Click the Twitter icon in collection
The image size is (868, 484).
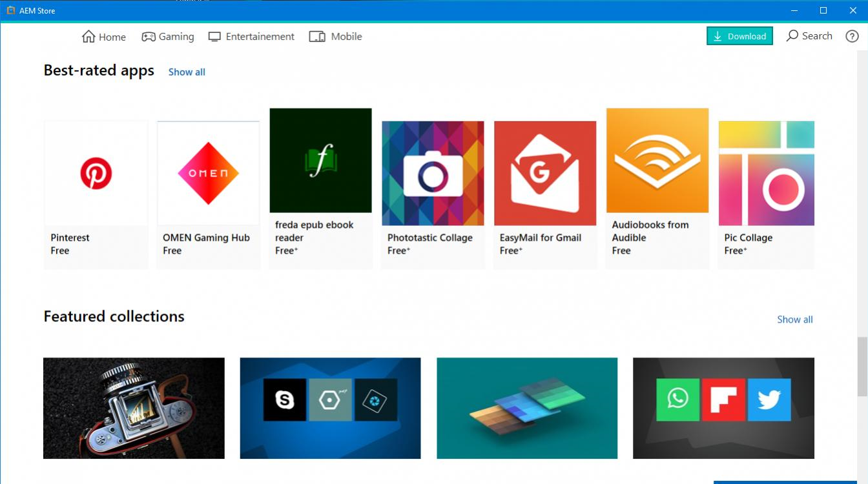coord(769,400)
